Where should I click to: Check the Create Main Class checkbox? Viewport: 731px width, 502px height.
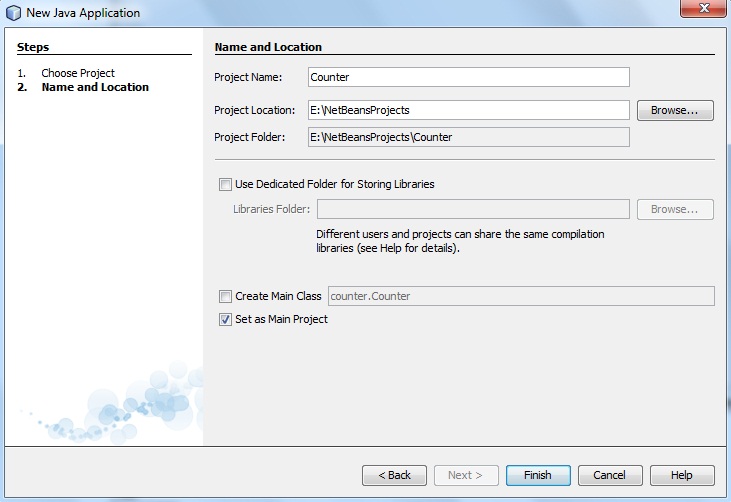click(225, 296)
